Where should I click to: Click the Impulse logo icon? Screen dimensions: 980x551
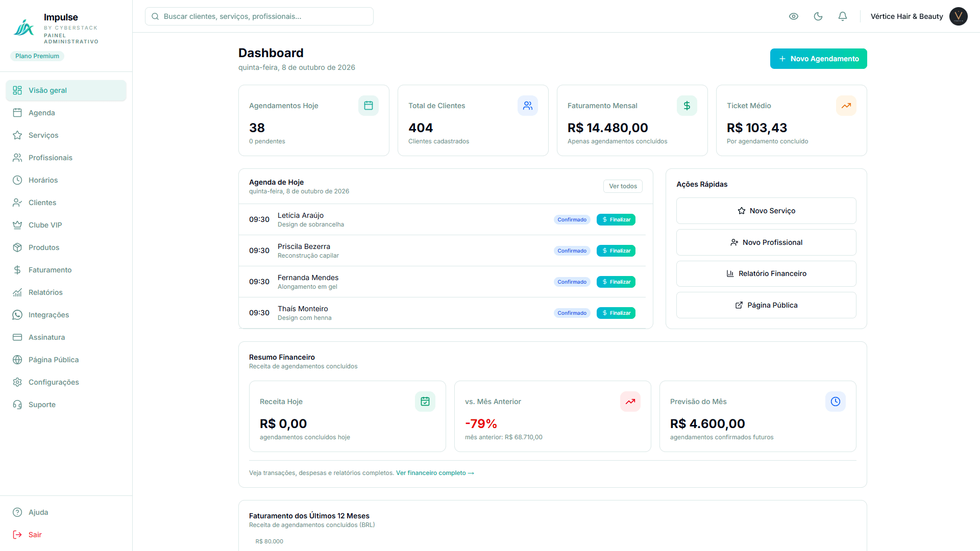(x=23, y=28)
